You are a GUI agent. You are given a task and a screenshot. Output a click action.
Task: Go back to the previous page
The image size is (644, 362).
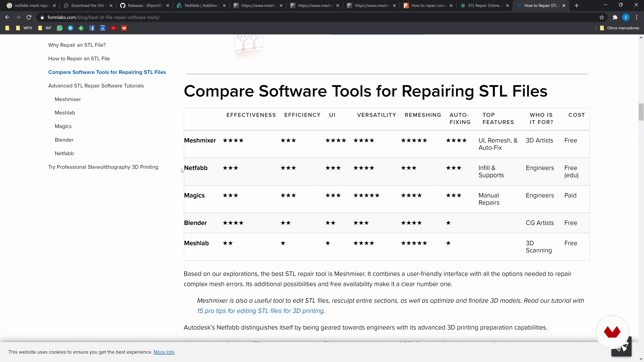[7, 17]
